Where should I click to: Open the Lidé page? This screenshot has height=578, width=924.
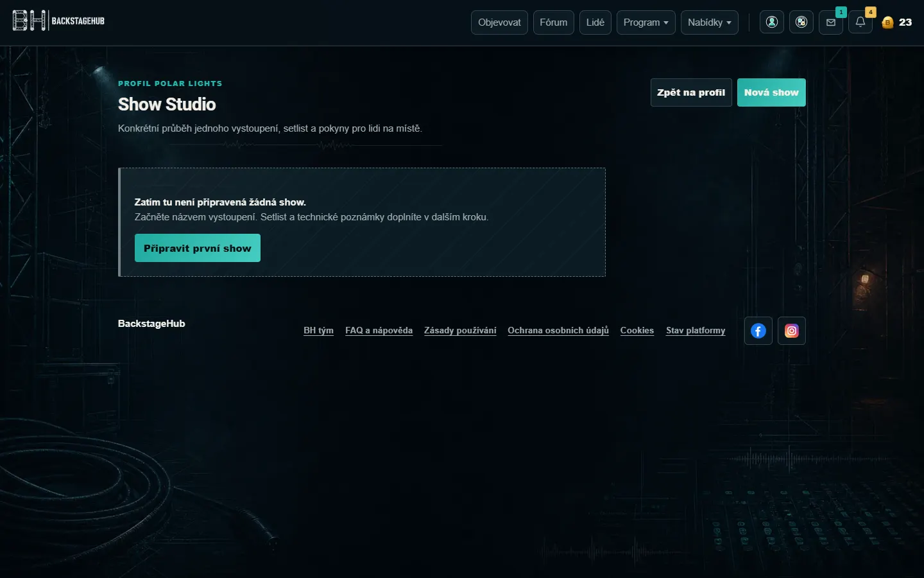pos(595,22)
